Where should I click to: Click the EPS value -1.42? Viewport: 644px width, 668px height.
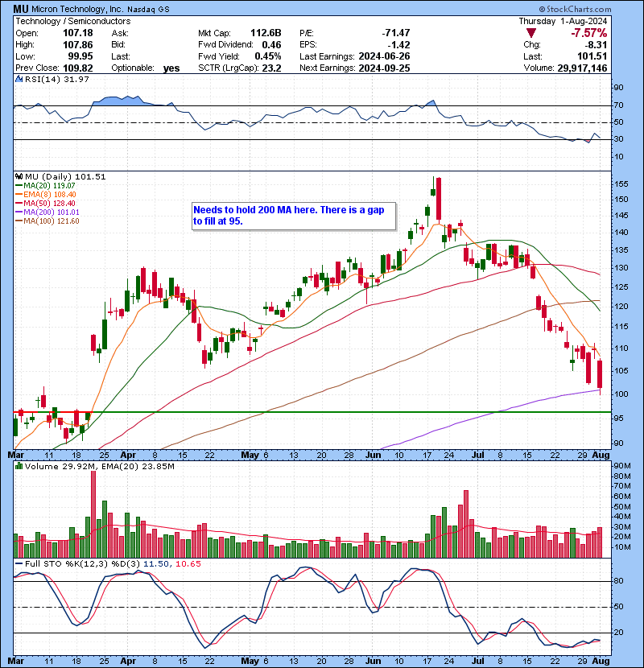[x=399, y=45]
